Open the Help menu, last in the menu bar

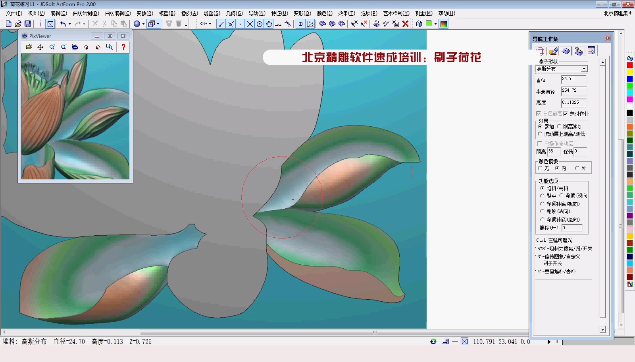pyautogui.click(x=447, y=13)
